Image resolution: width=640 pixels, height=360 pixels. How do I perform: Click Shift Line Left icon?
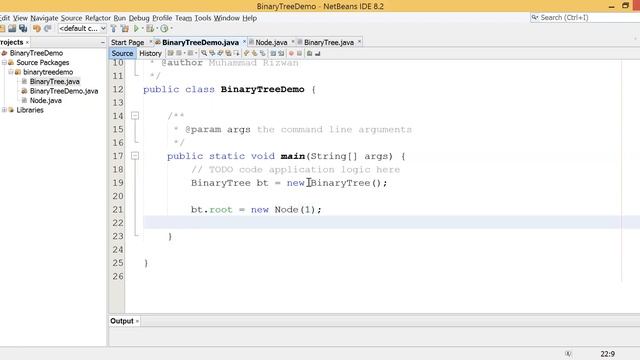(273, 53)
